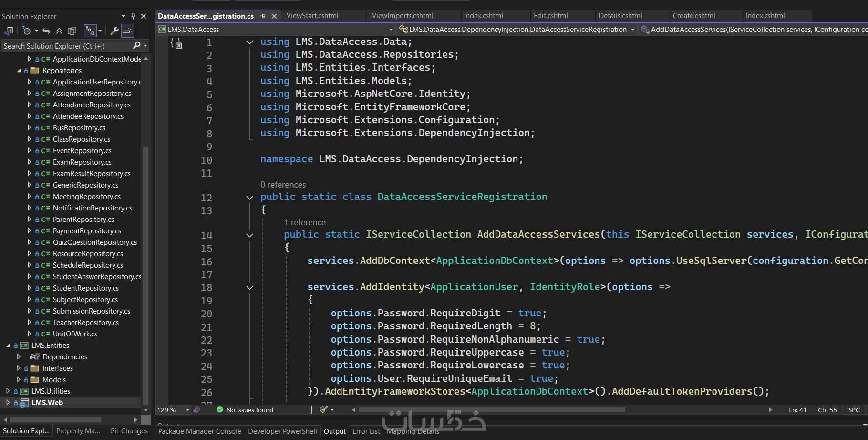
Task: Open the Developer PowerShell tab
Action: [x=282, y=431]
